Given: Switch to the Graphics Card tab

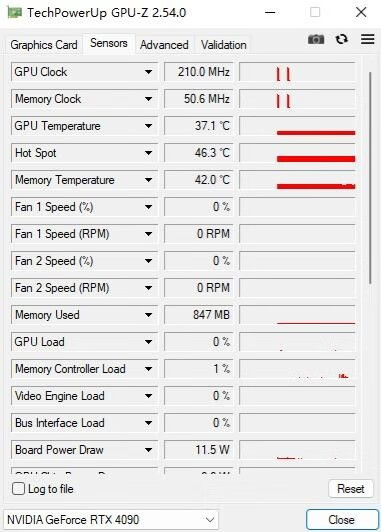Looking at the screenshot, I should (x=44, y=45).
